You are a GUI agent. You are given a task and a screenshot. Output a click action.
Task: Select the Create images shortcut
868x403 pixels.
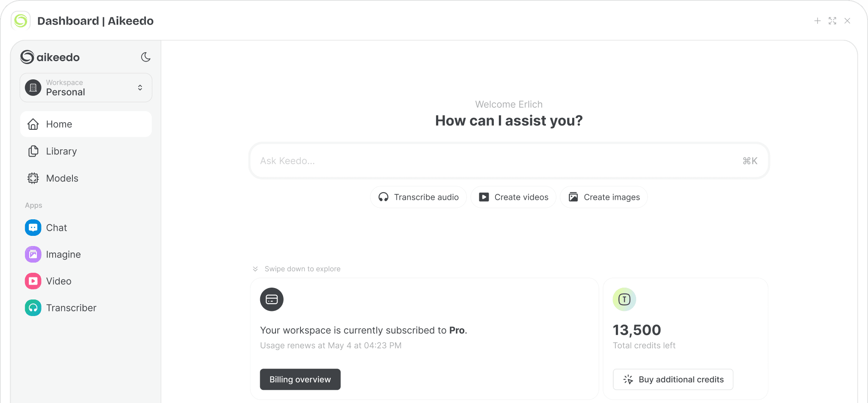(604, 197)
